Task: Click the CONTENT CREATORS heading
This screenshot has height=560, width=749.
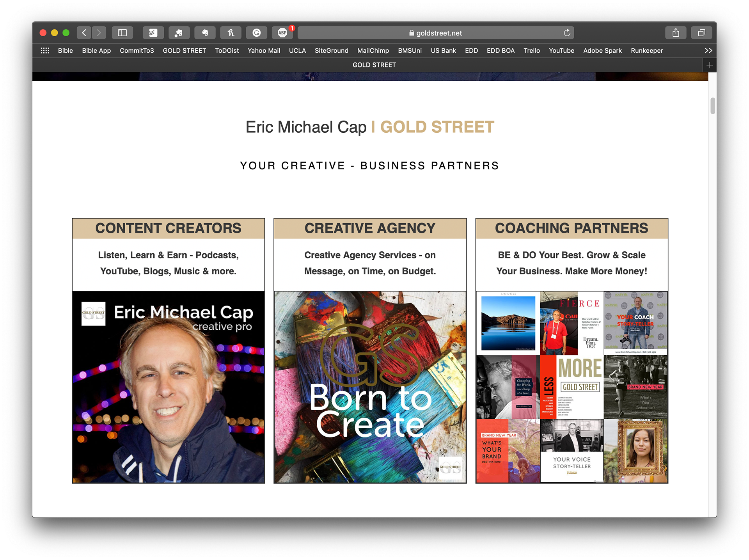Action: pyautogui.click(x=169, y=228)
